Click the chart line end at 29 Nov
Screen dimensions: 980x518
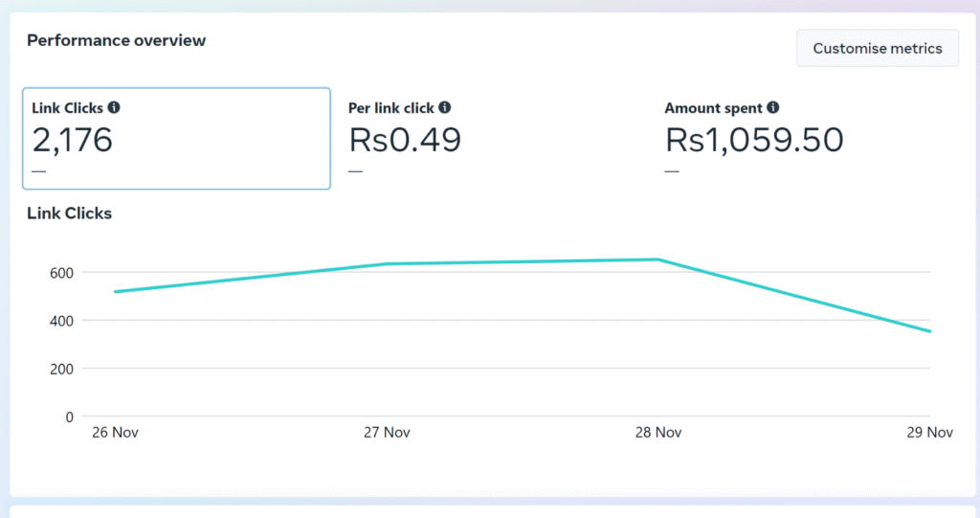coord(928,331)
